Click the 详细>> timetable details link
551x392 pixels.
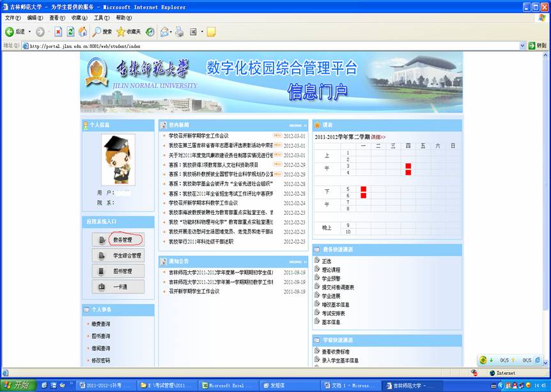coord(378,137)
